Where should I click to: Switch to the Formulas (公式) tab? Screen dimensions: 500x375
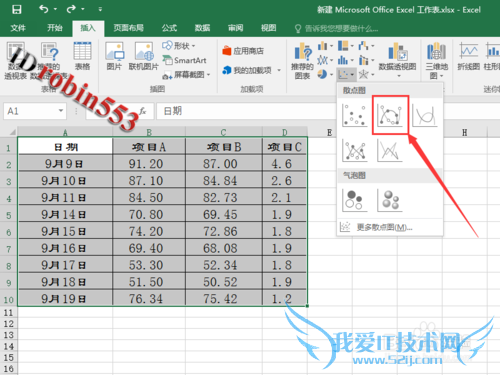[x=169, y=28]
